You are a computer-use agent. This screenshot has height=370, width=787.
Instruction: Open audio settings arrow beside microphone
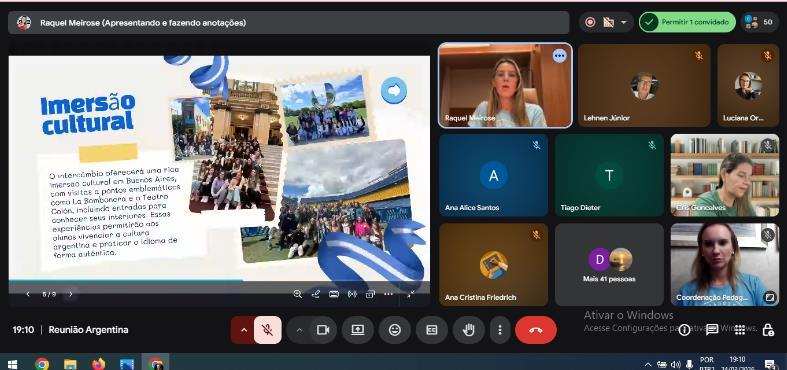click(x=244, y=330)
